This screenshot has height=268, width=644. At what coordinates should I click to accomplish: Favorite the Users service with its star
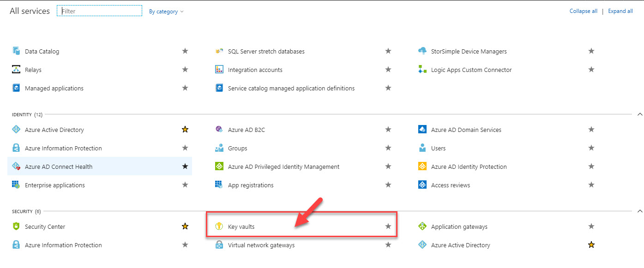pos(591,148)
